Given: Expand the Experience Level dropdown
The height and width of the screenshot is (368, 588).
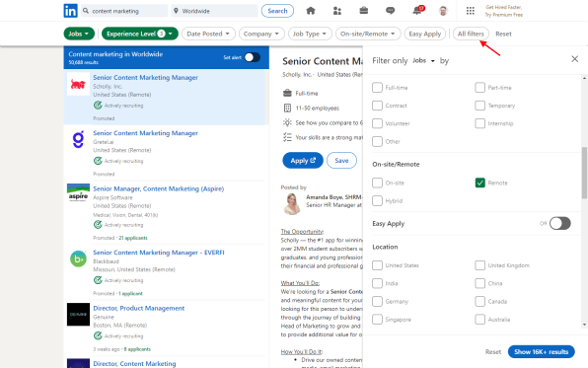Looking at the screenshot, I should [x=139, y=34].
